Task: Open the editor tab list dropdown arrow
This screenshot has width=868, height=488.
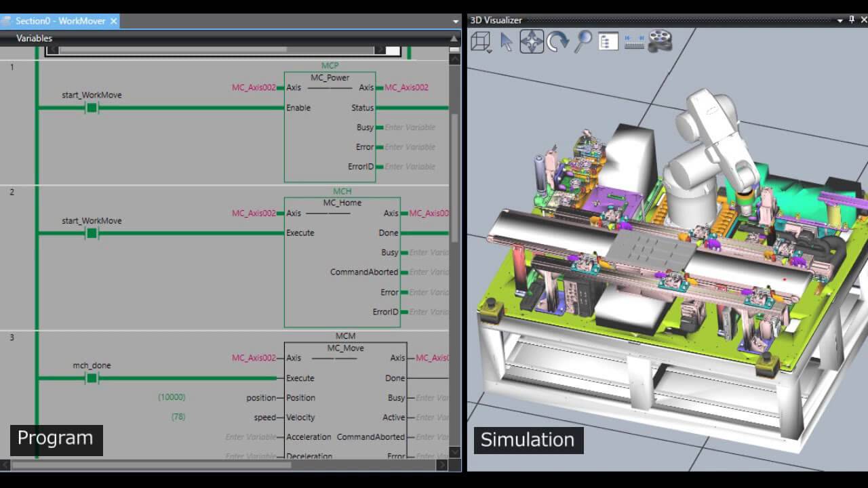Action: click(x=456, y=22)
